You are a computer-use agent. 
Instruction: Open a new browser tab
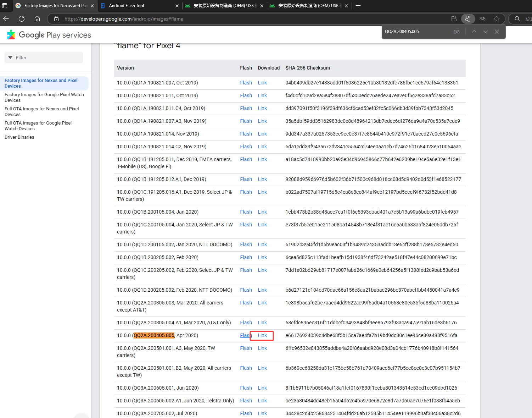[358, 6]
